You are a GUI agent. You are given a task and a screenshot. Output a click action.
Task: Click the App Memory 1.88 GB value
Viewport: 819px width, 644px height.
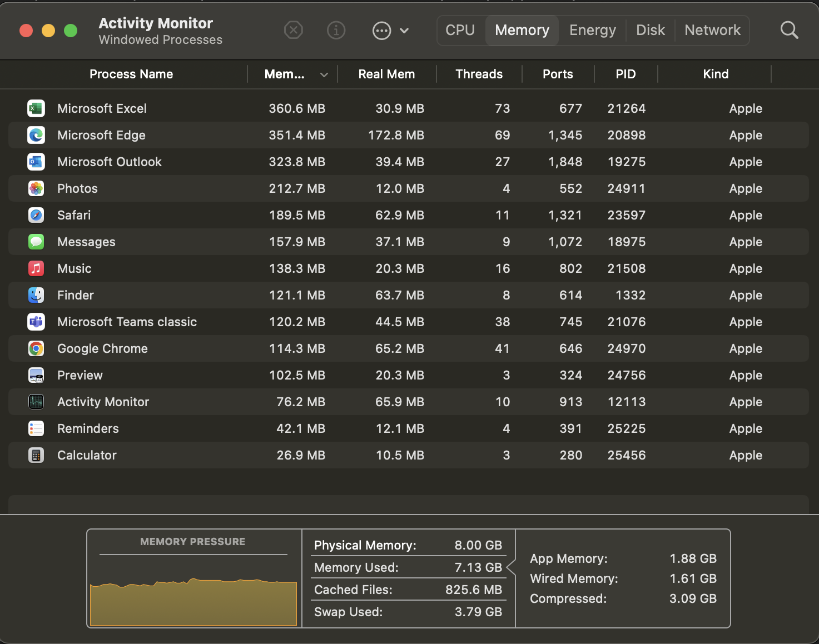[x=693, y=558]
